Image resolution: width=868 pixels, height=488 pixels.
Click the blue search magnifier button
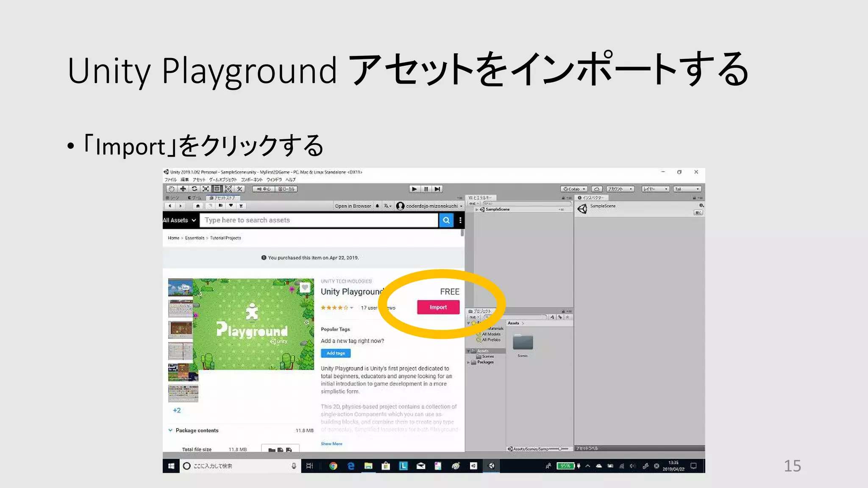click(446, 220)
